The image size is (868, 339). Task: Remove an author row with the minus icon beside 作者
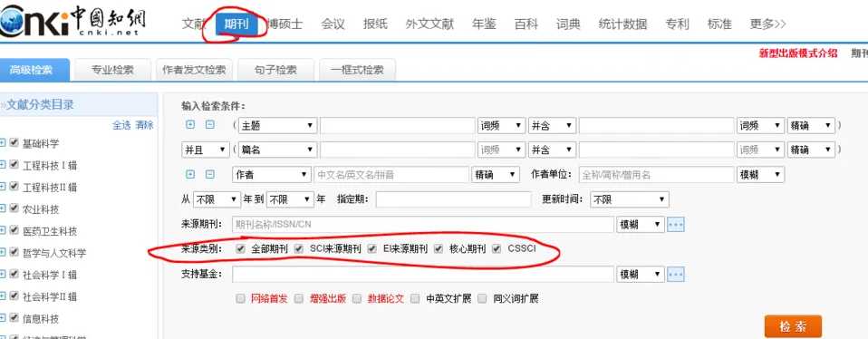210,174
